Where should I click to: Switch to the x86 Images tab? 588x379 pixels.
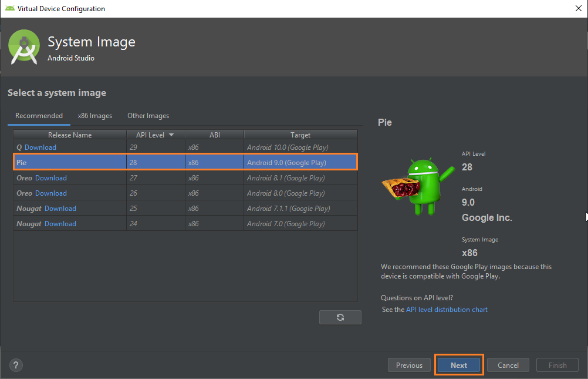pos(94,116)
